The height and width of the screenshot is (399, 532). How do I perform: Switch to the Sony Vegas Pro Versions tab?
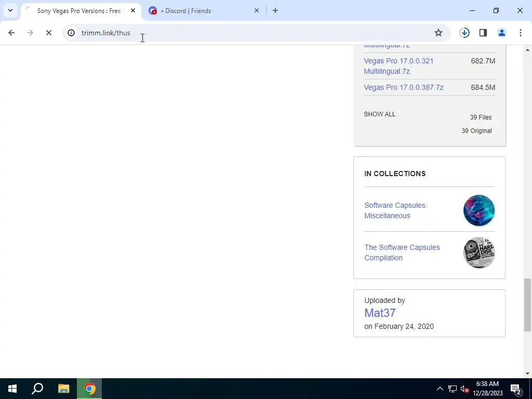(x=79, y=11)
